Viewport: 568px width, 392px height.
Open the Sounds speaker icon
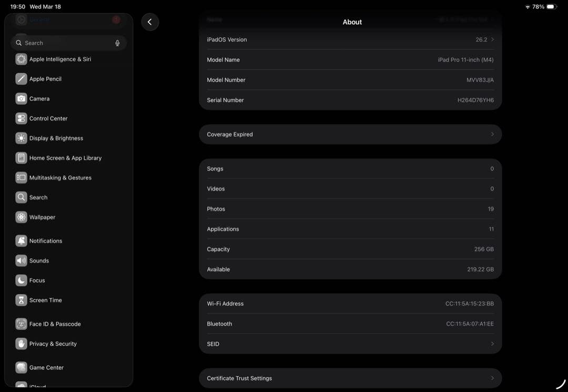click(22, 260)
